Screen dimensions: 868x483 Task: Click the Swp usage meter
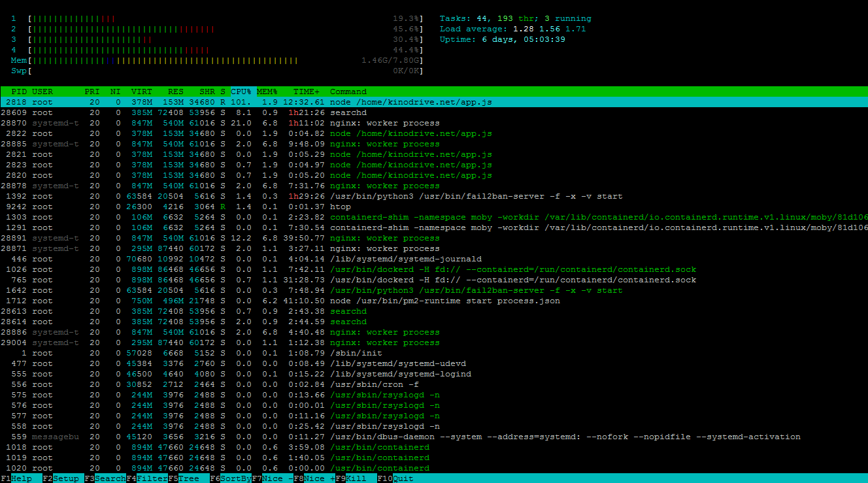(225, 71)
